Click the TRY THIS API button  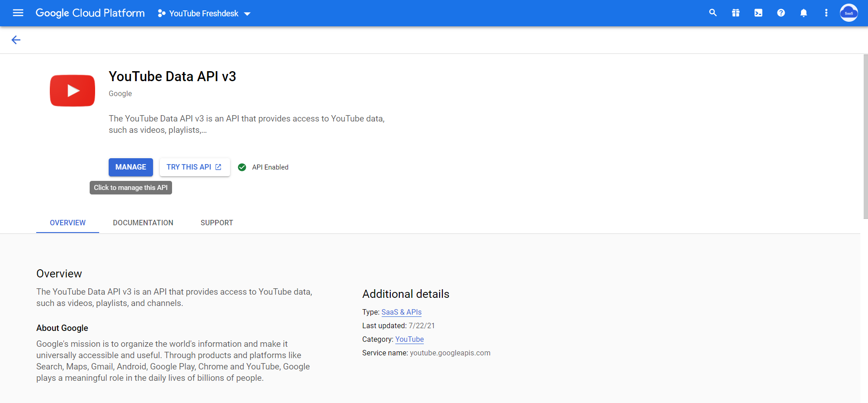point(195,167)
